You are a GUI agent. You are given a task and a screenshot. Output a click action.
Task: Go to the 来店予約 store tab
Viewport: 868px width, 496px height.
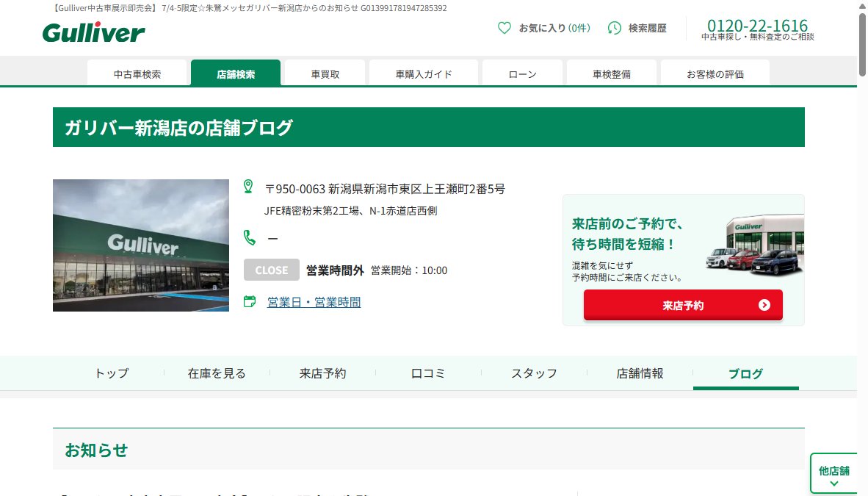(322, 373)
